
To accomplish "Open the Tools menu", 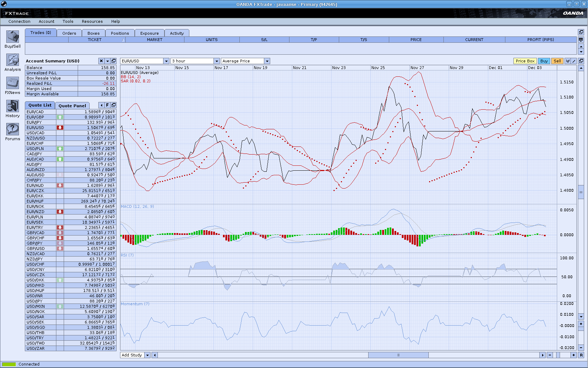I will pyautogui.click(x=68, y=21).
